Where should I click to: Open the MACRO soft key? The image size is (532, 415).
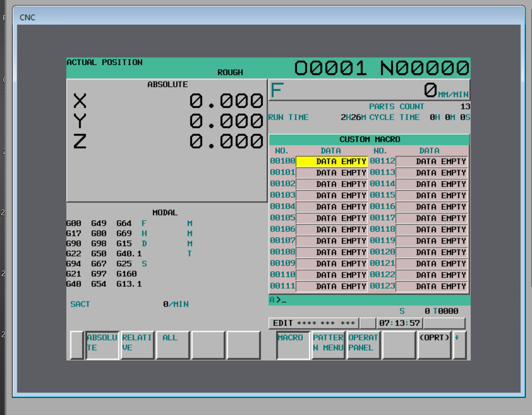[x=293, y=345]
